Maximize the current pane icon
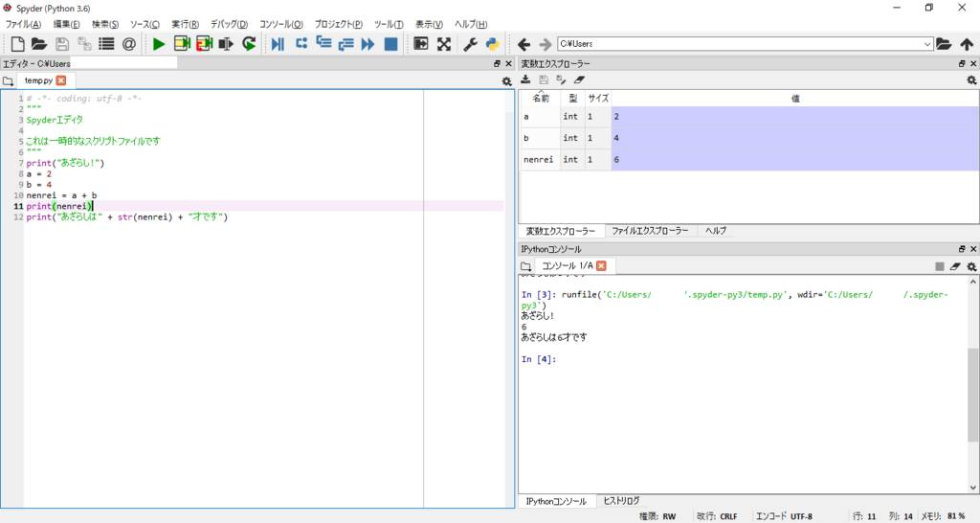The width and height of the screenshot is (980, 523). (x=421, y=44)
